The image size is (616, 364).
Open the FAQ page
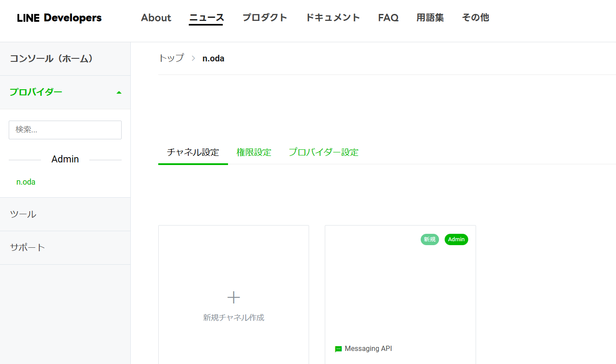pos(388,18)
